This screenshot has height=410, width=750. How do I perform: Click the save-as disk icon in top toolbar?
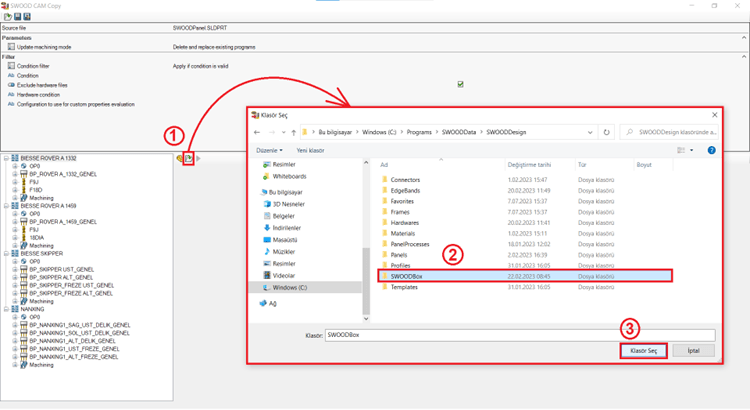click(x=27, y=17)
